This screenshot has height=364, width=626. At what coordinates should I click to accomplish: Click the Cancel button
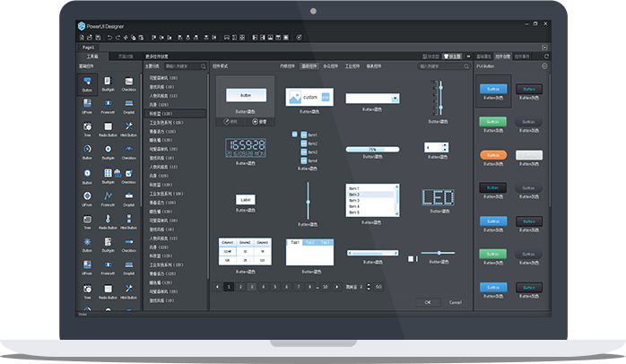455,302
